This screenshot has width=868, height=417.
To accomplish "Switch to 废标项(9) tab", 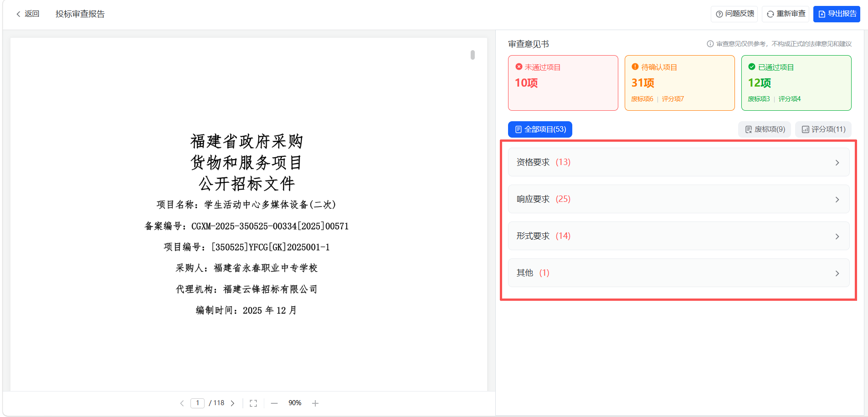I will (x=765, y=129).
